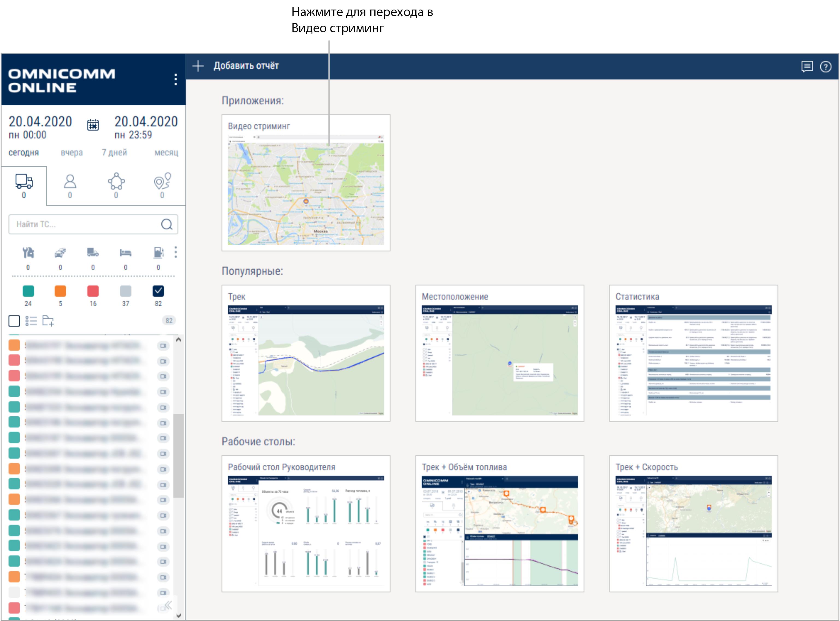
Task: Switch to the Groups tab with the network icon
Action: click(x=116, y=186)
